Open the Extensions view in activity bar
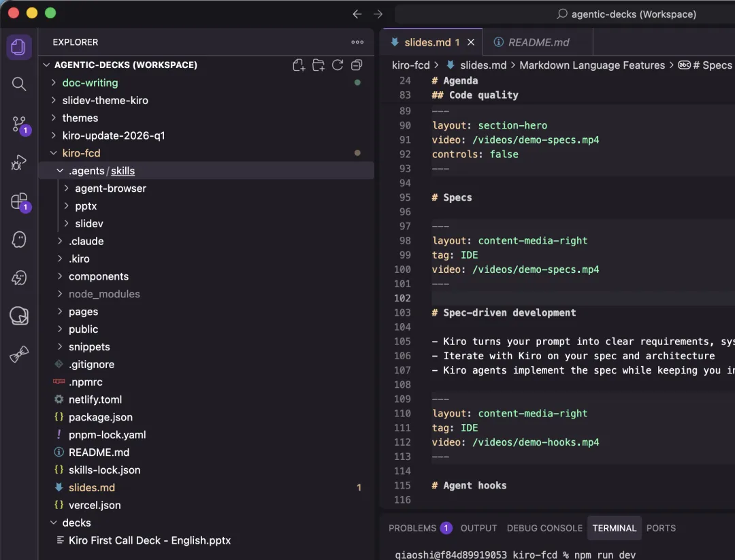 20,201
